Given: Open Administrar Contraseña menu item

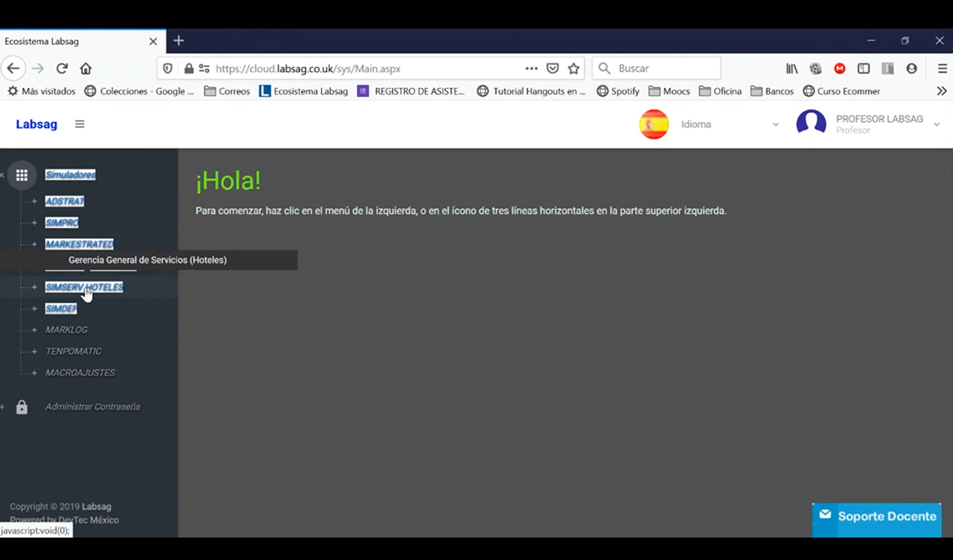Looking at the screenshot, I should click(93, 407).
